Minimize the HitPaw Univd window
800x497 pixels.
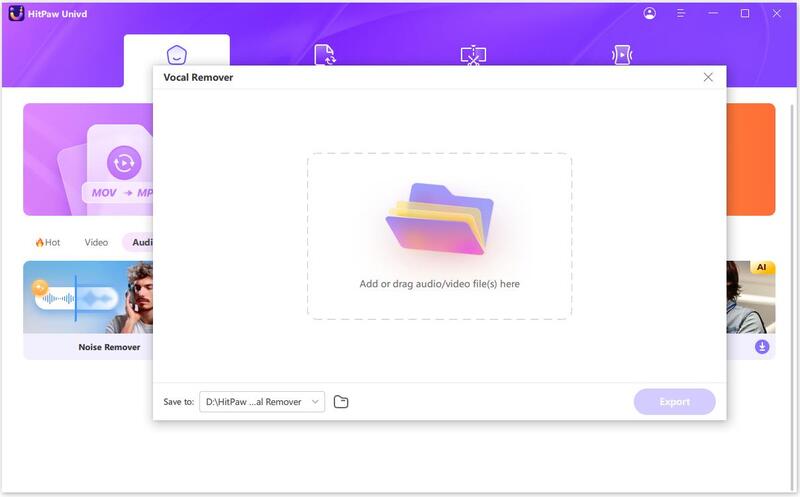coord(713,13)
